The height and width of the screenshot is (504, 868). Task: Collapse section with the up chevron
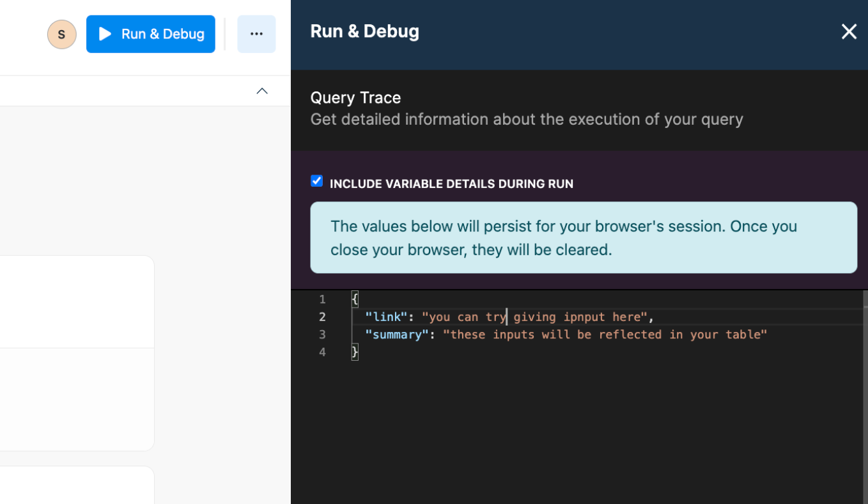point(262,91)
